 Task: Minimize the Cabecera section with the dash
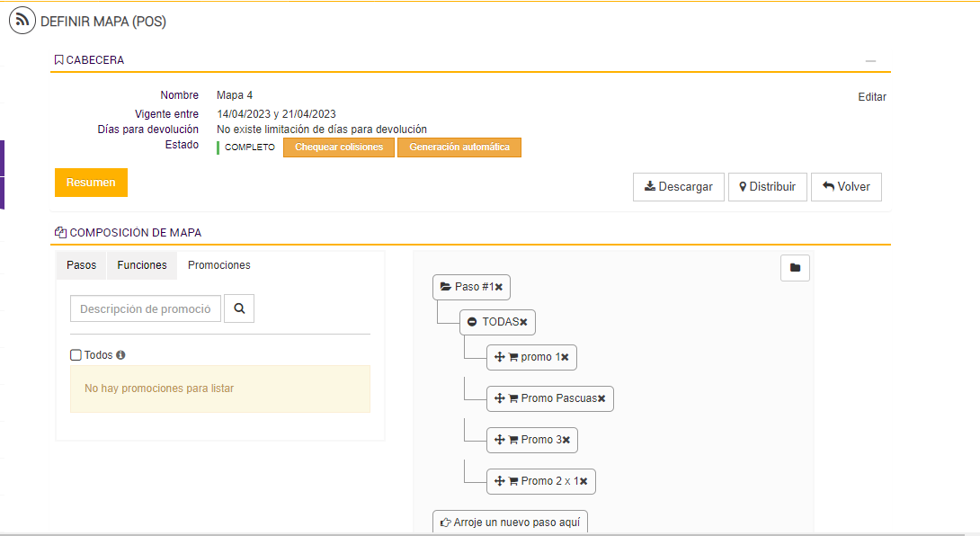(x=870, y=61)
